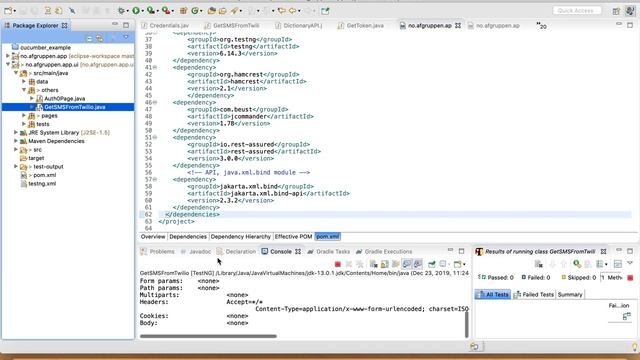Select testng.xml file in tree
The height and width of the screenshot is (360, 640).
point(42,184)
